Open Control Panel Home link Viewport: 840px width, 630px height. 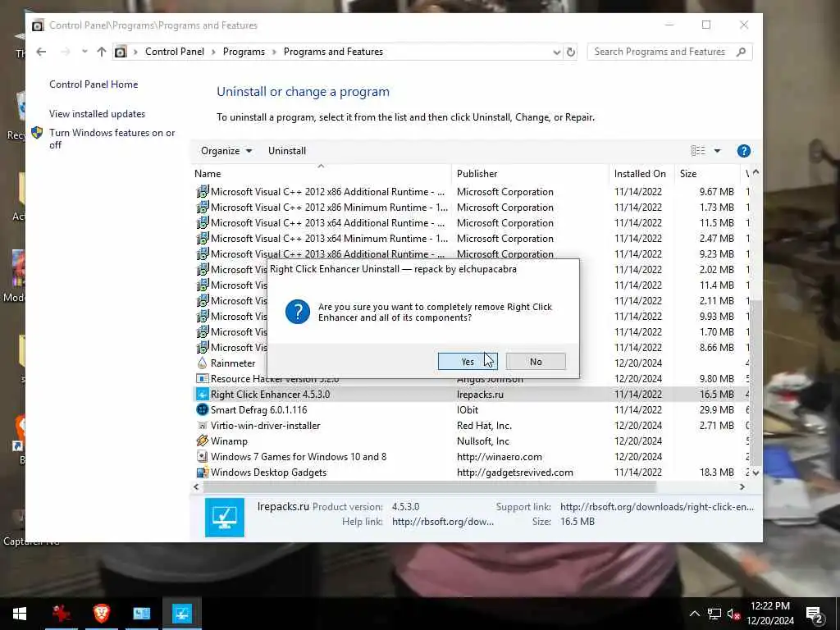pos(94,84)
